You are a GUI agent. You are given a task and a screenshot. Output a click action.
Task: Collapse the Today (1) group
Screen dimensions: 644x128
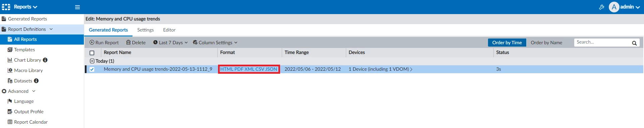point(92,61)
